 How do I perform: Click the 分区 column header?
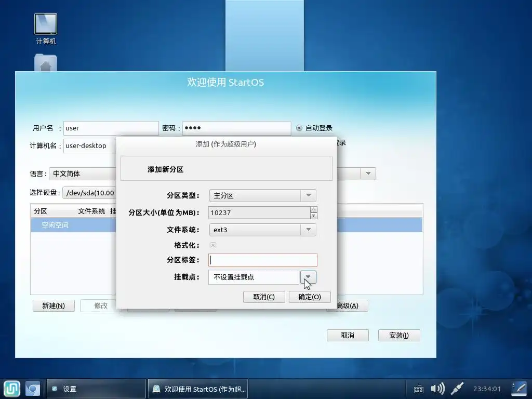[x=41, y=211]
